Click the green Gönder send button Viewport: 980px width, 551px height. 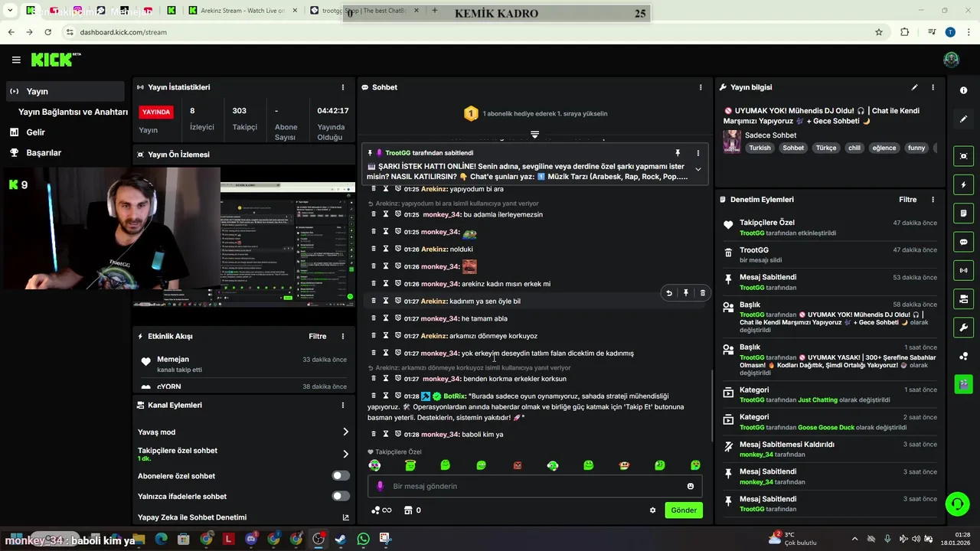[x=684, y=510]
